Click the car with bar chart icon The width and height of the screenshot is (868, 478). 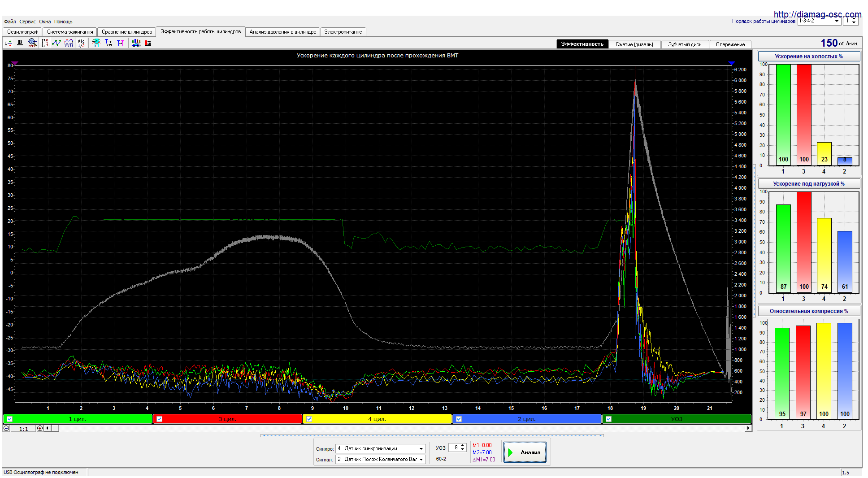(x=136, y=43)
